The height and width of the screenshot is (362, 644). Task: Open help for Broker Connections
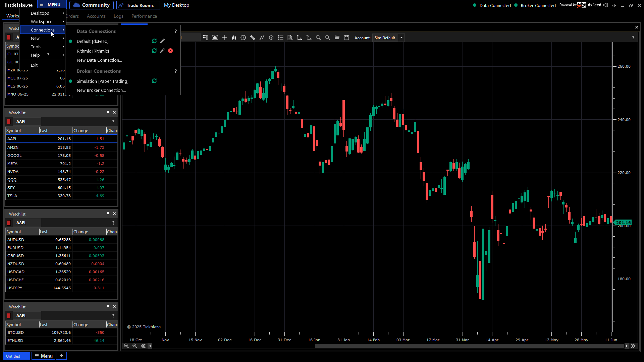tap(175, 71)
